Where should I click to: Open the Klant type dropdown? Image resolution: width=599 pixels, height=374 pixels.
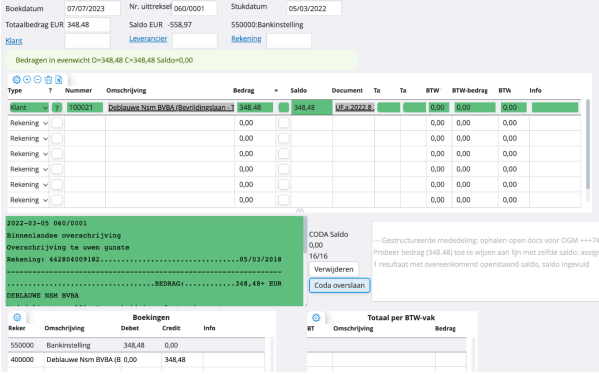(x=29, y=107)
